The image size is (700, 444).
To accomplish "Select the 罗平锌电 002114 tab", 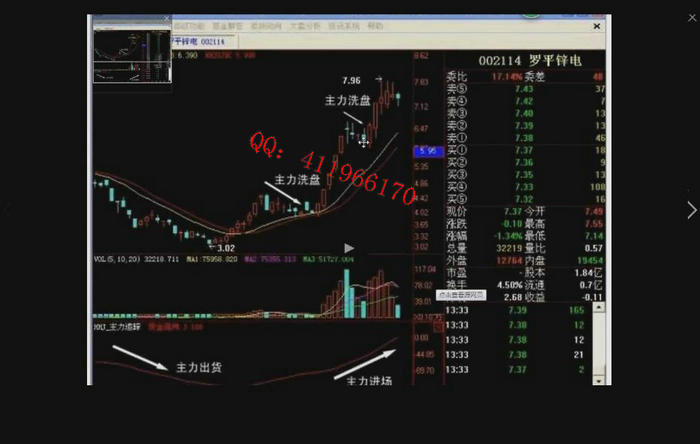I will [199, 41].
